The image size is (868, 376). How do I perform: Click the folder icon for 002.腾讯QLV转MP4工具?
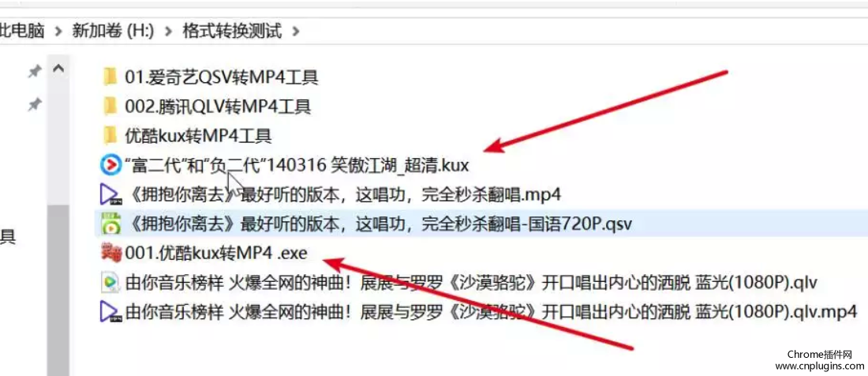pyautogui.click(x=110, y=107)
